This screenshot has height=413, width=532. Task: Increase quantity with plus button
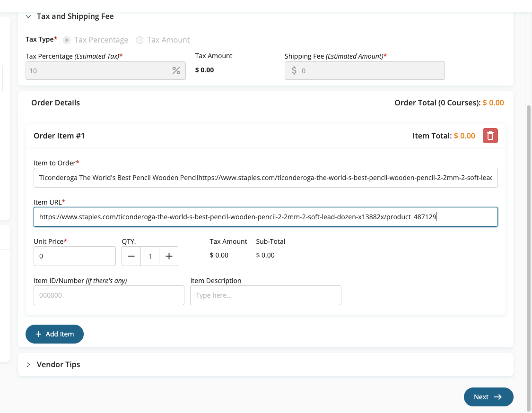tap(169, 256)
